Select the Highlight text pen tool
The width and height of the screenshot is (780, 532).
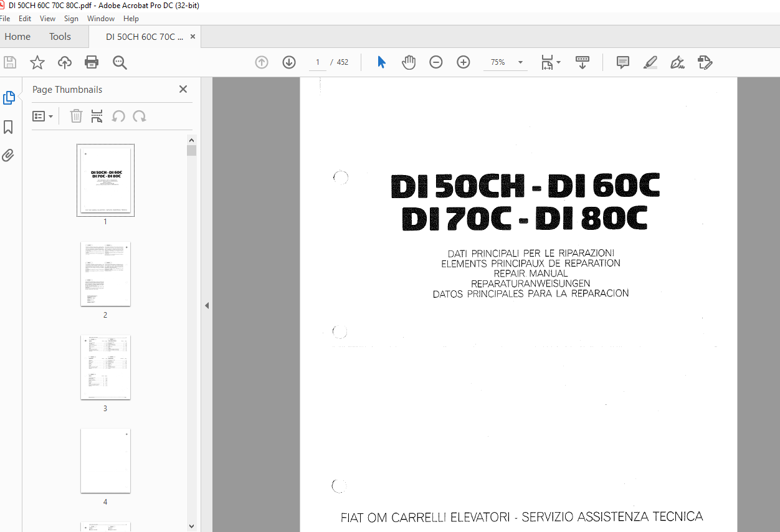click(x=650, y=62)
